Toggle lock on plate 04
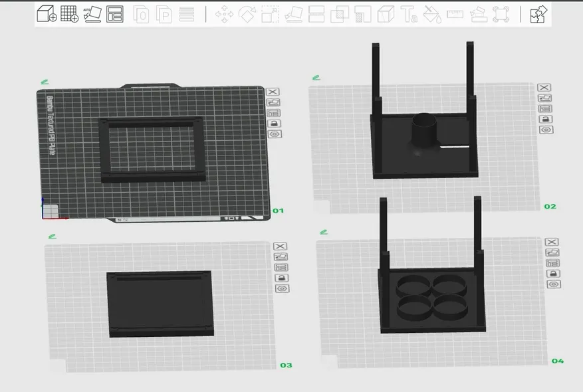 pos(553,274)
